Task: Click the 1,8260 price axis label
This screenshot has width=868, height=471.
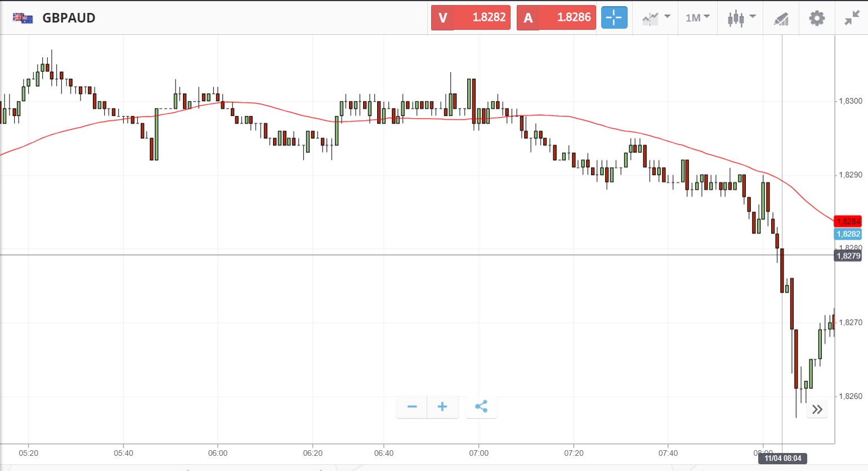Action: click(x=851, y=397)
